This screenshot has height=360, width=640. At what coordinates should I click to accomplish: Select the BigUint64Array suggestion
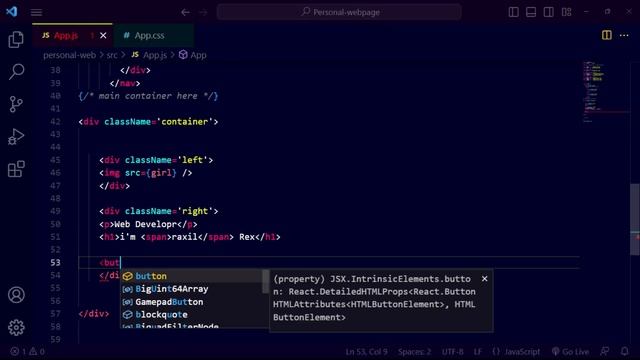coord(192,289)
